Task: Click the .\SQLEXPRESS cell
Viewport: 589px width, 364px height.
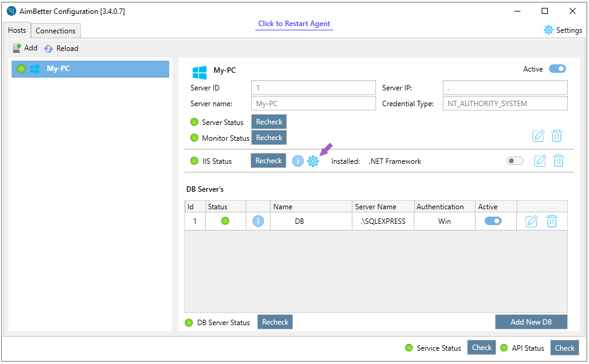Action: tap(383, 221)
